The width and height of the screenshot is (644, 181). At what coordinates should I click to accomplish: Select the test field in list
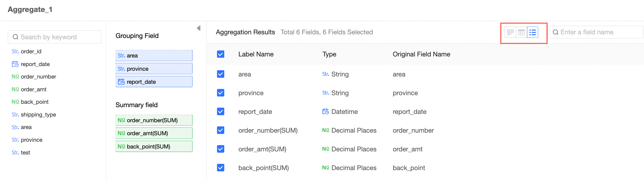(x=25, y=152)
